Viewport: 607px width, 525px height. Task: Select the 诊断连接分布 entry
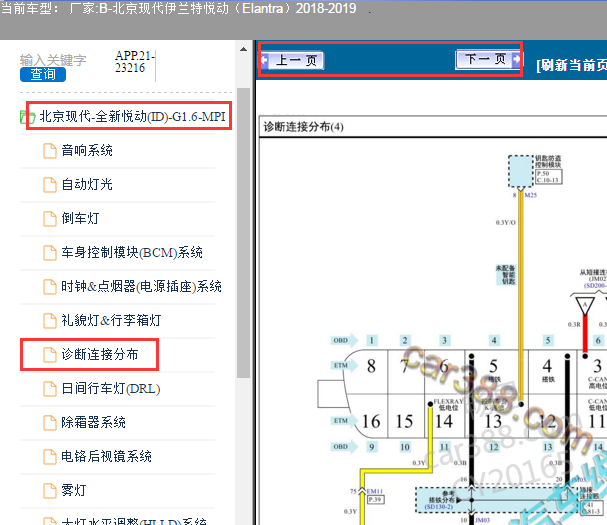[x=100, y=354]
